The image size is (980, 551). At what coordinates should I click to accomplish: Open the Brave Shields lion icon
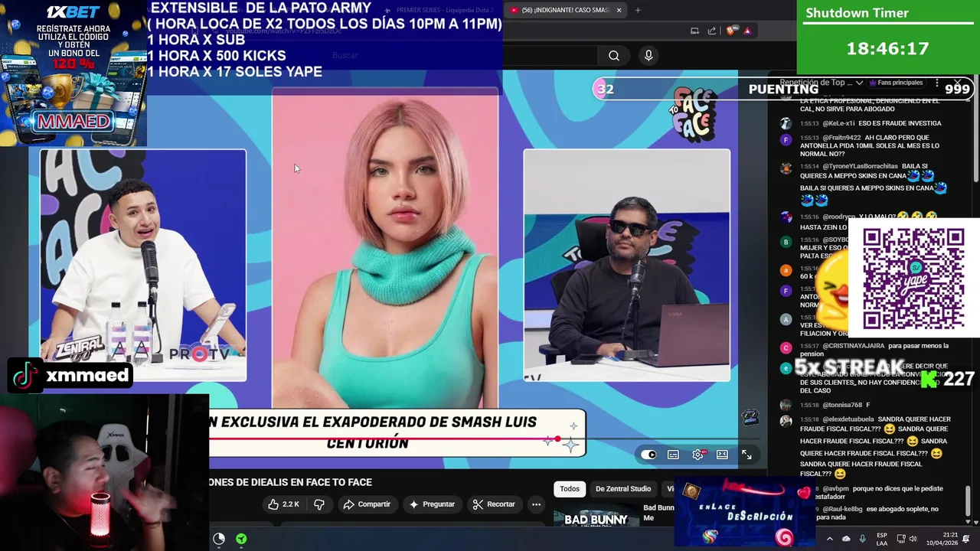pos(731,31)
